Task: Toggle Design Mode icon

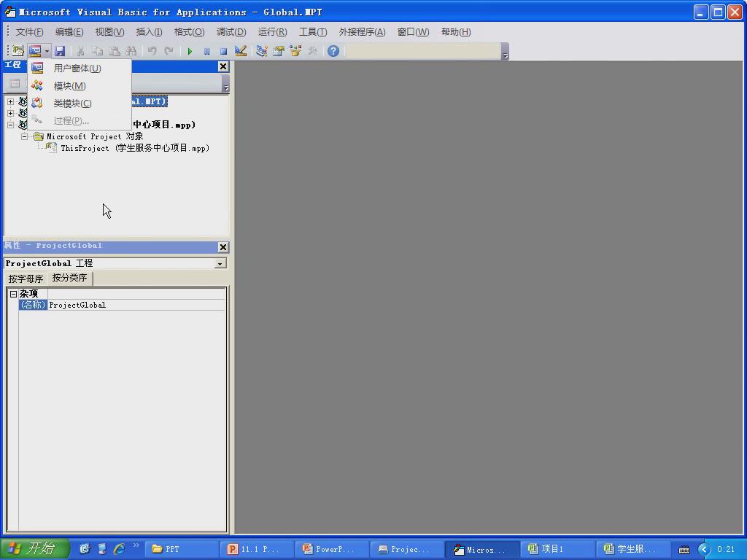Action: tap(241, 50)
